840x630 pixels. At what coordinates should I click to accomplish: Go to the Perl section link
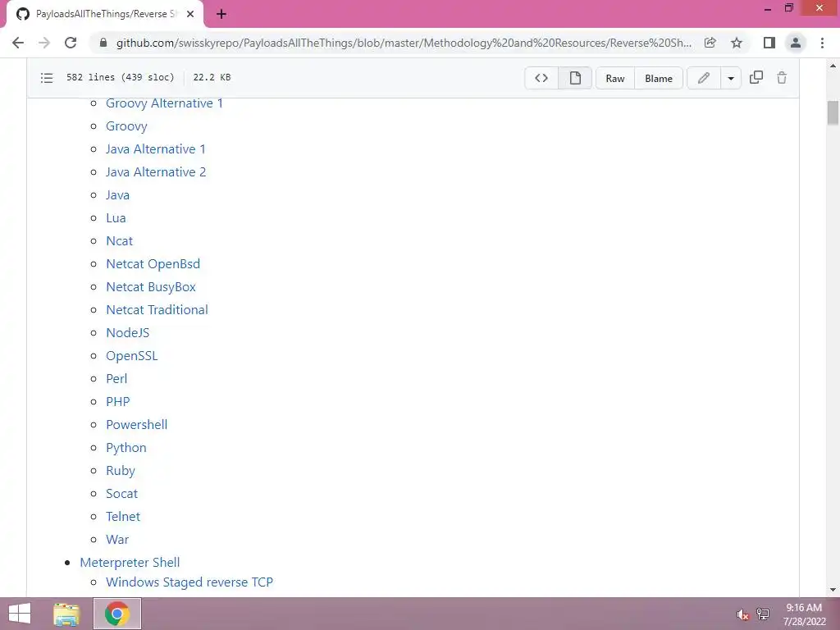116,379
